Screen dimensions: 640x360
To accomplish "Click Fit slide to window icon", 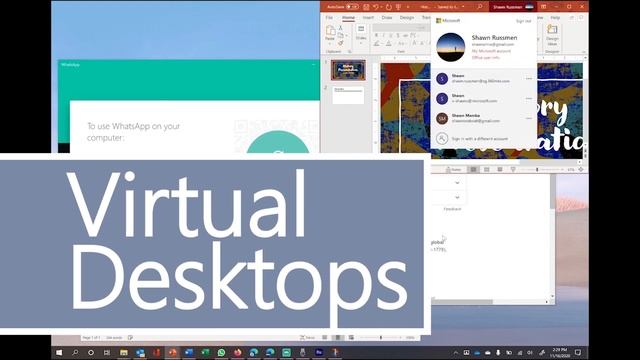I will 581,169.
